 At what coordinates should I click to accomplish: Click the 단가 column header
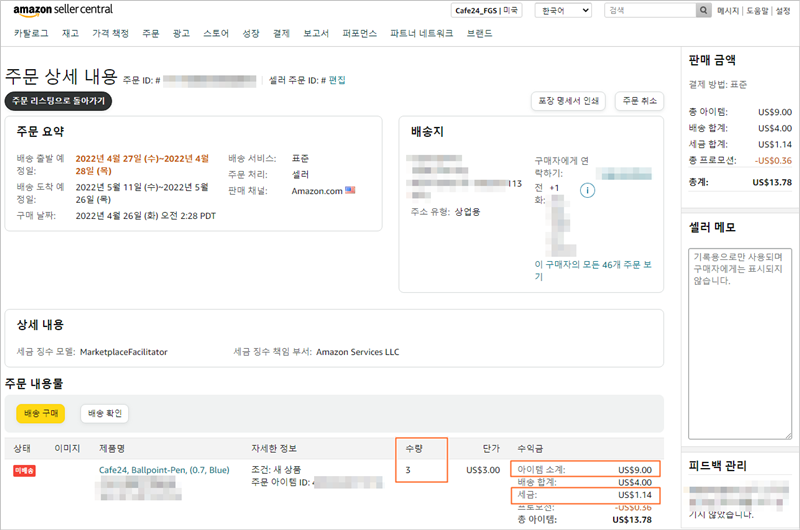click(491, 448)
